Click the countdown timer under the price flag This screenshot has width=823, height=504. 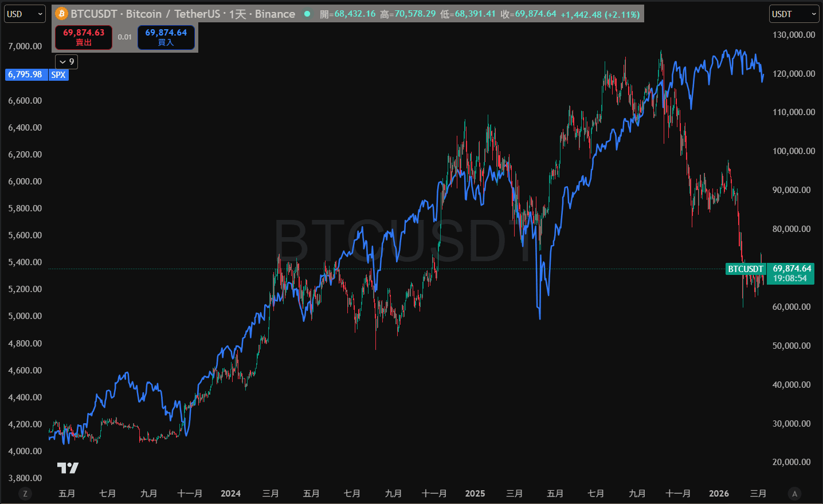(x=789, y=278)
